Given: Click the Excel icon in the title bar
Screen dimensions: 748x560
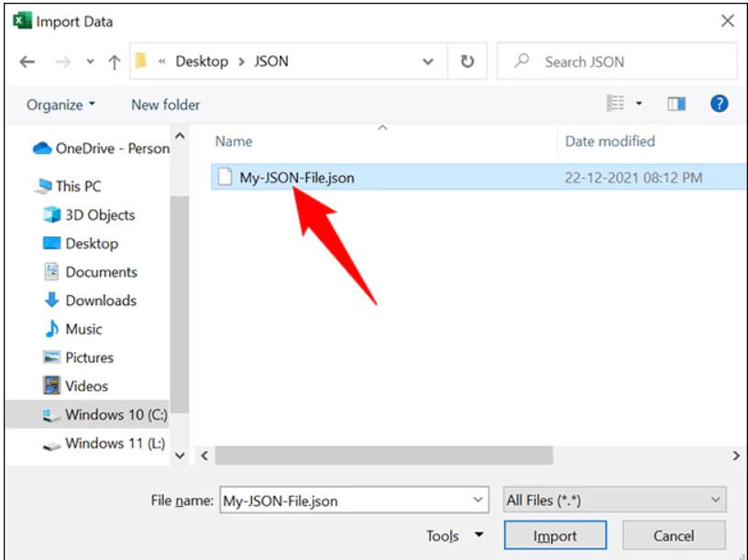Looking at the screenshot, I should click(20, 19).
